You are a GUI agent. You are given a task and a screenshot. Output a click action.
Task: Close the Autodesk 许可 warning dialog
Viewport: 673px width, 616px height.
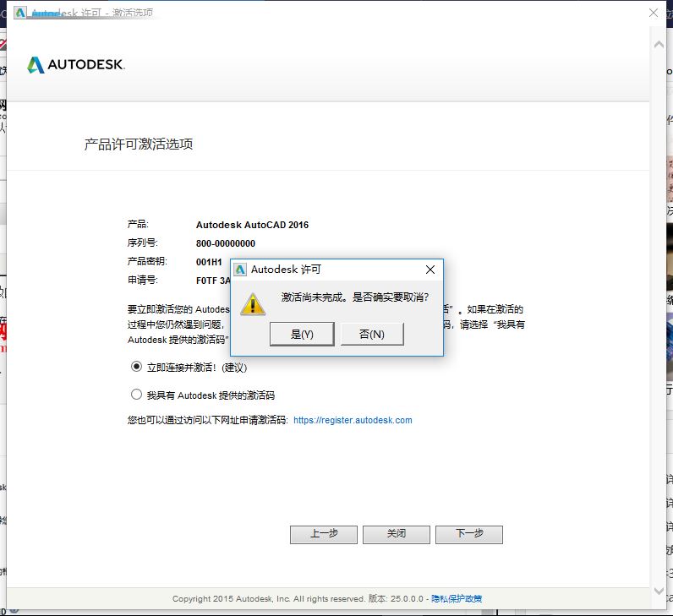430,270
